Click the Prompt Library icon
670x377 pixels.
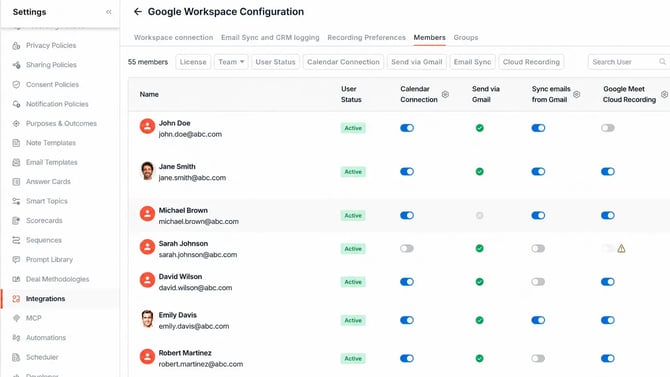(x=16, y=259)
